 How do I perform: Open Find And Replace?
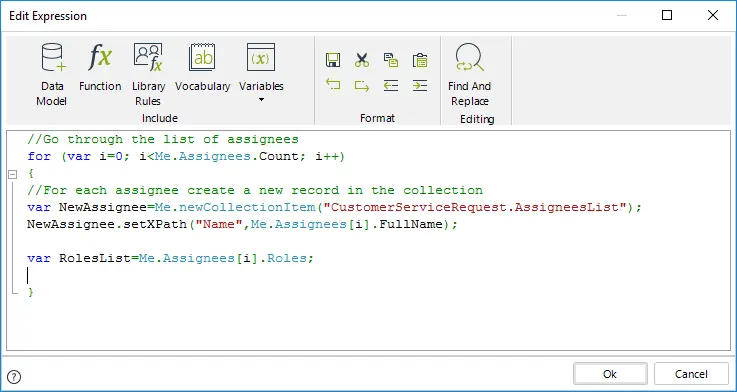coord(469,75)
